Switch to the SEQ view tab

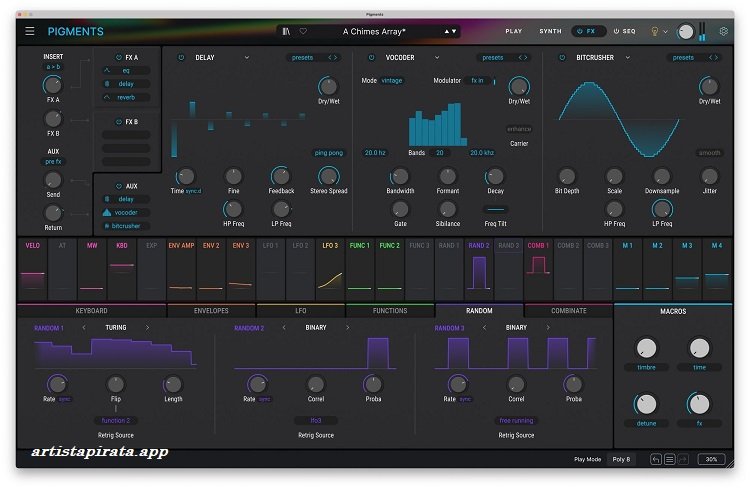click(625, 31)
